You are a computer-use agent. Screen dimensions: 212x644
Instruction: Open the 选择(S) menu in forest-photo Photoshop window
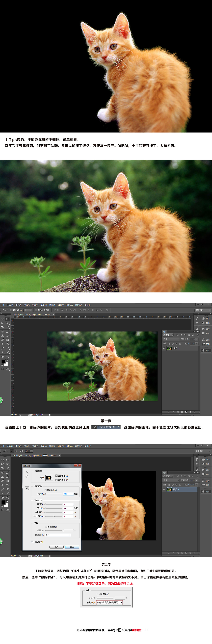click(x=52, y=305)
